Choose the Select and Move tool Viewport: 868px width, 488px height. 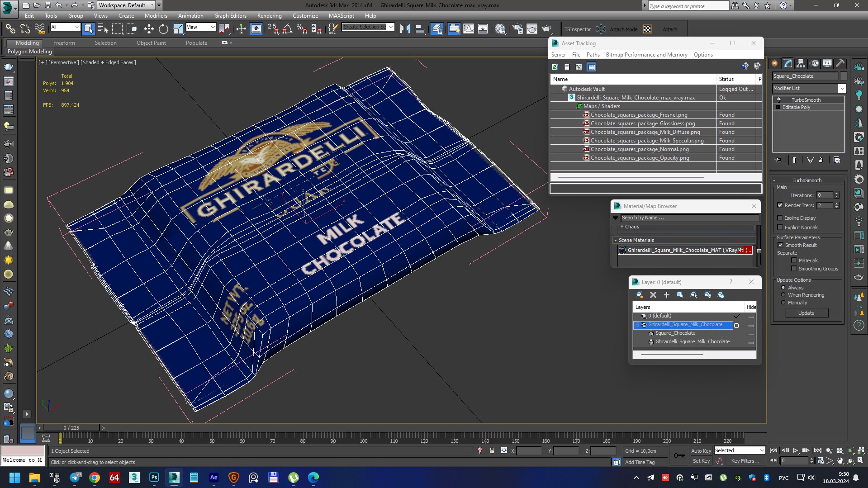pyautogui.click(x=149, y=29)
